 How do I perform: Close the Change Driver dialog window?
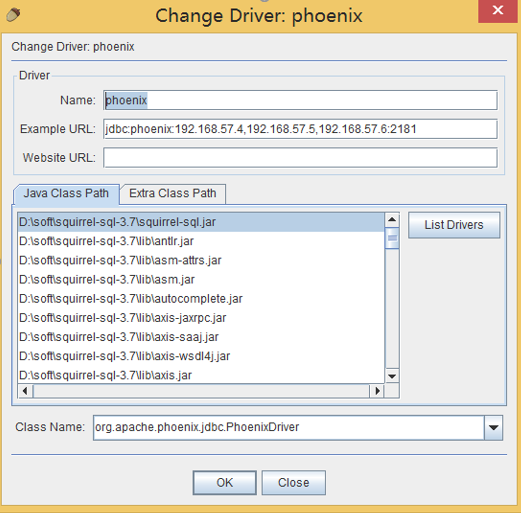tap(498, 10)
